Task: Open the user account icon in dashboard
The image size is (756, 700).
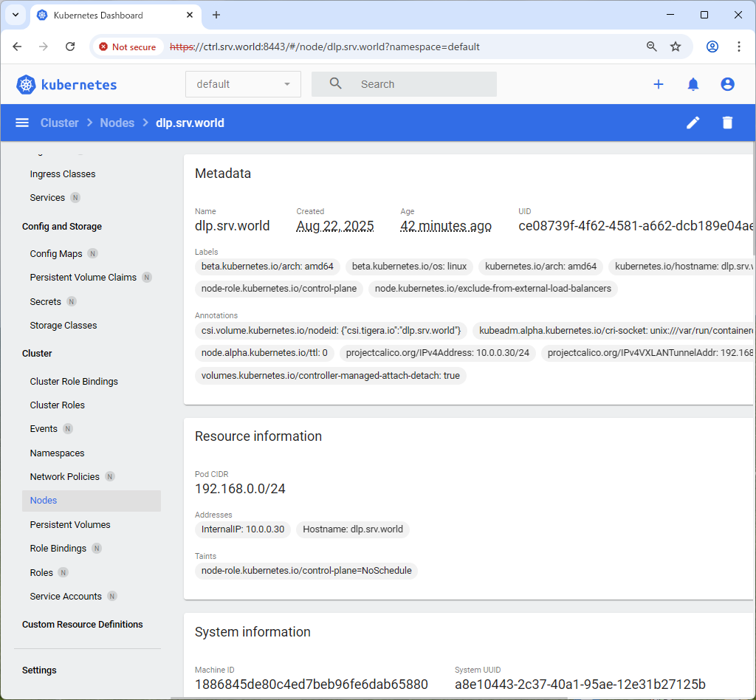Action: pyautogui.click(x=727, y=84)
